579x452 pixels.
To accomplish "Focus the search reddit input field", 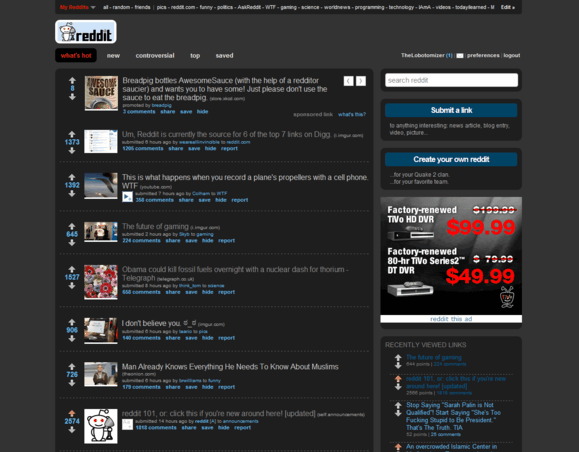I will click(451, 80).
